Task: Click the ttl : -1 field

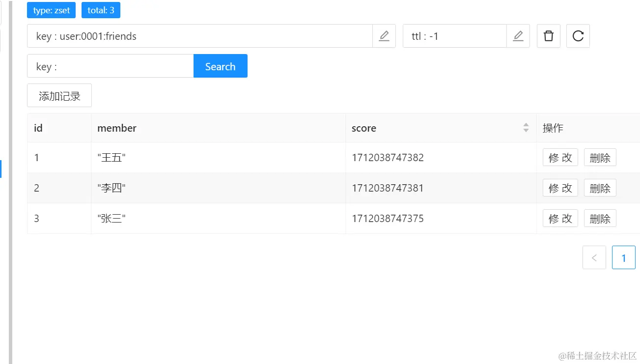Action: [455, 36]
